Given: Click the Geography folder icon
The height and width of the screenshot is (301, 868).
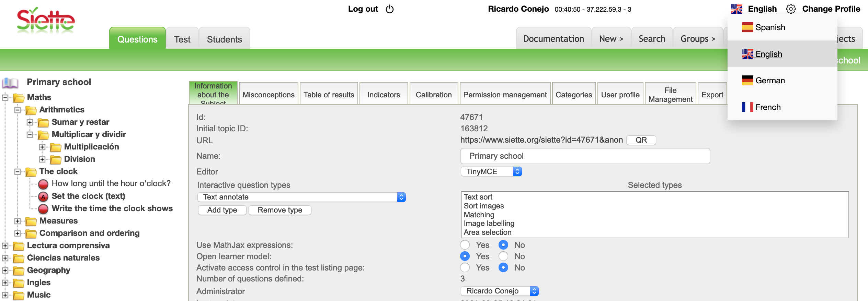Looking at the screenshot, I should click(19, 271).
